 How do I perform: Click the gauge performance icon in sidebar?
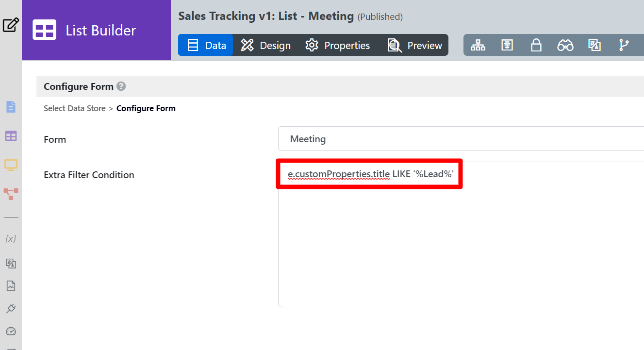coord(11,332)
